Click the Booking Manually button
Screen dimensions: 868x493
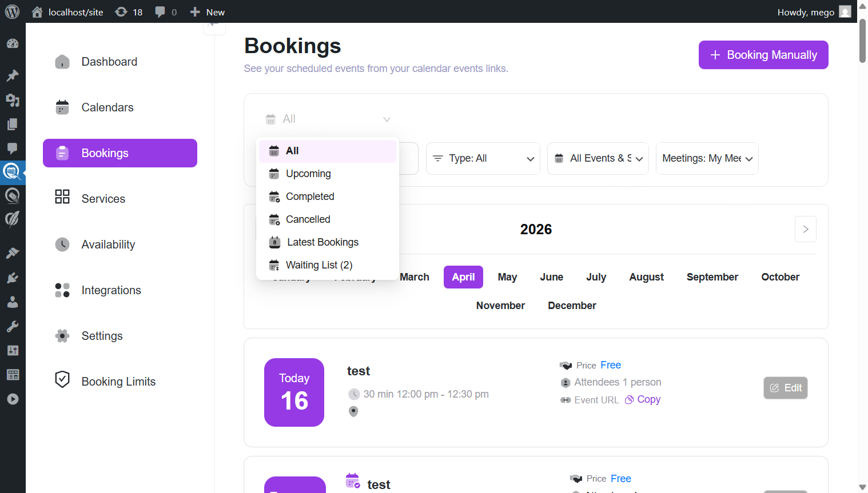763,54
